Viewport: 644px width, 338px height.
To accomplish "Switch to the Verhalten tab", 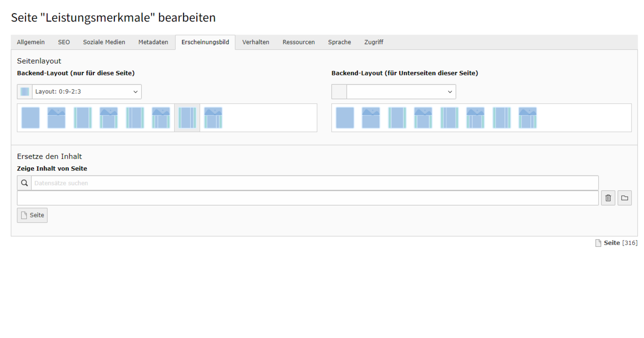I will click(256, 42).
